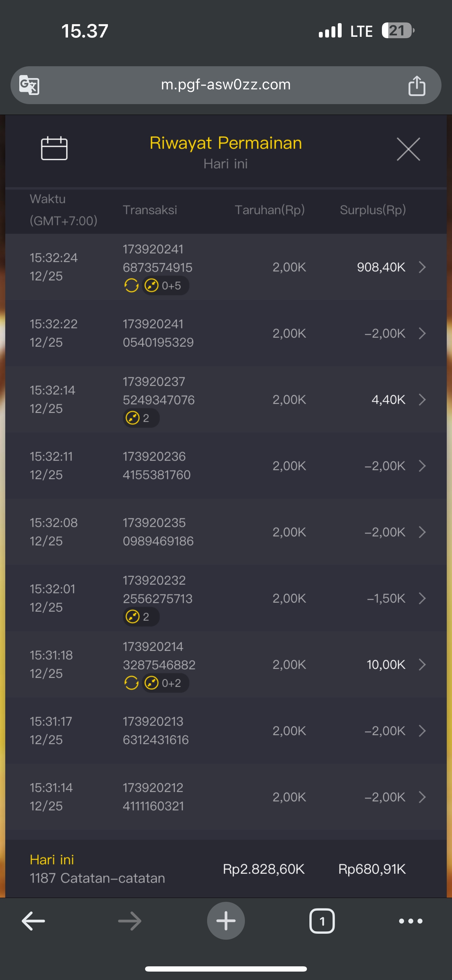452x980 pixels.
Task: Tap the free spin icon on 15:32:24 row
Action: point(131,285)
